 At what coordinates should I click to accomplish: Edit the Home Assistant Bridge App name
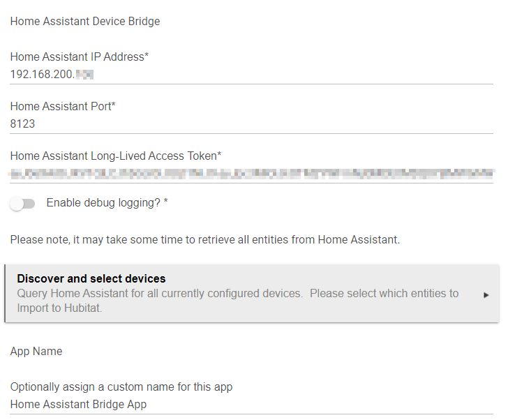(78, 404)
